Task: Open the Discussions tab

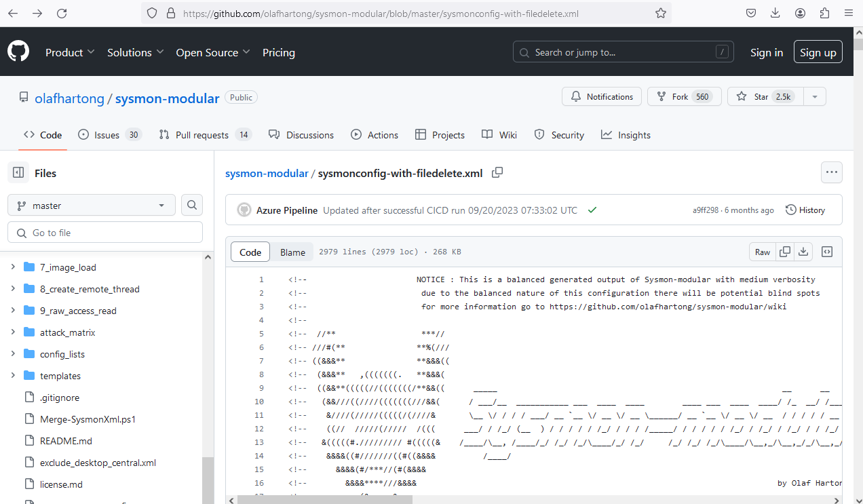Action: point(301,135)
